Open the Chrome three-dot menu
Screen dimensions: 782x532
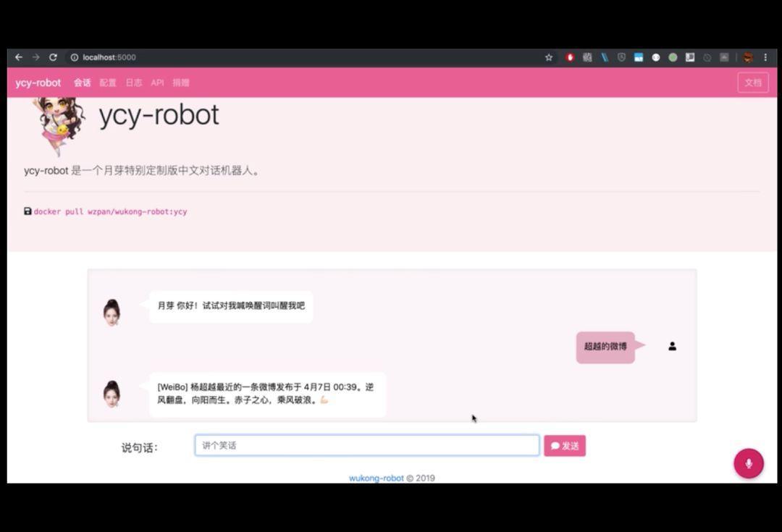point(765,57)
